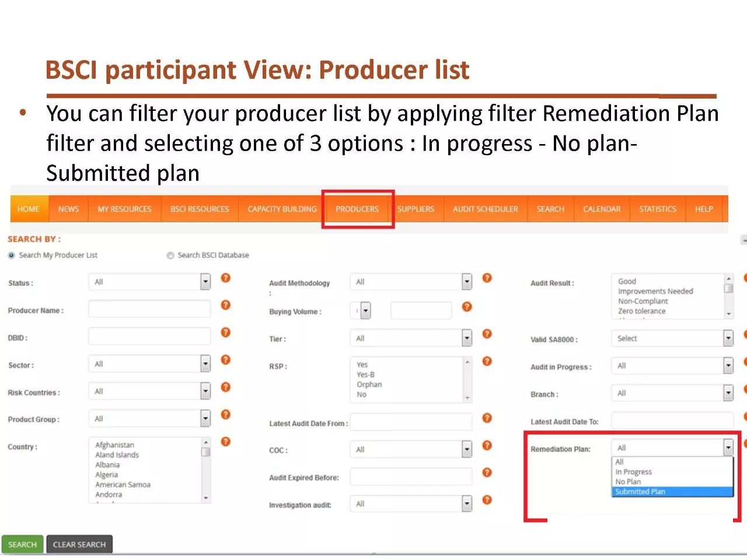
Task: Click the Latest Audit Date From field
Action: point(411,422)
